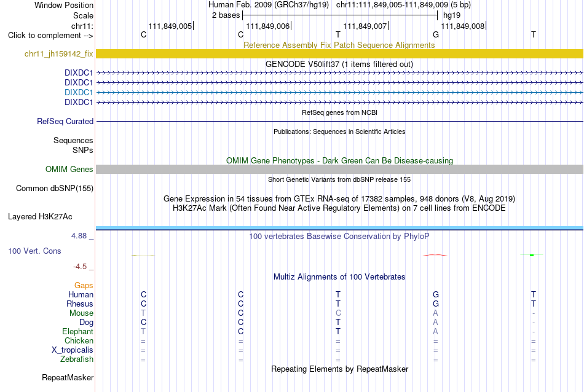This screenshot has height=392, width=584.
Task: Click the 'RefSeq genes from NCBI' title
Action: click(x=339, y=112)
